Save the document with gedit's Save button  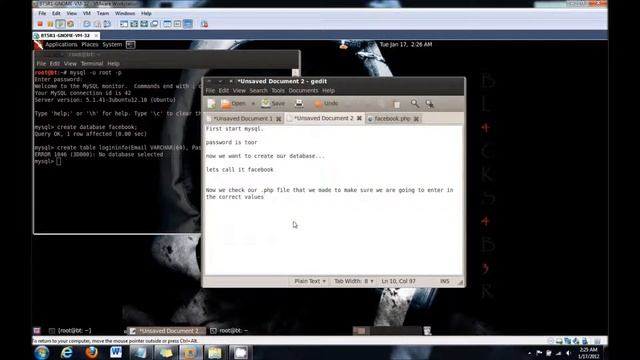tap(273, 104)
